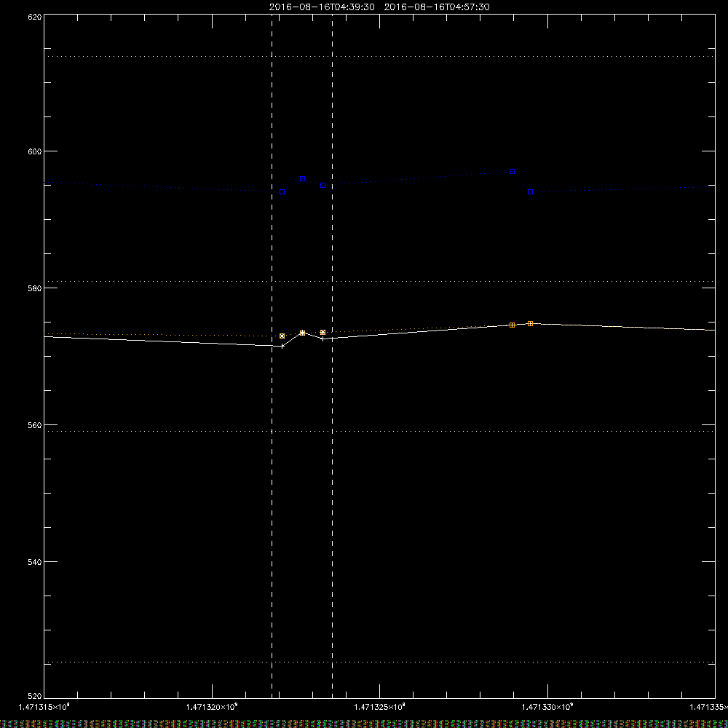Select the 580 y-axis label
The image size is (728, 728).
pos(35,288)
